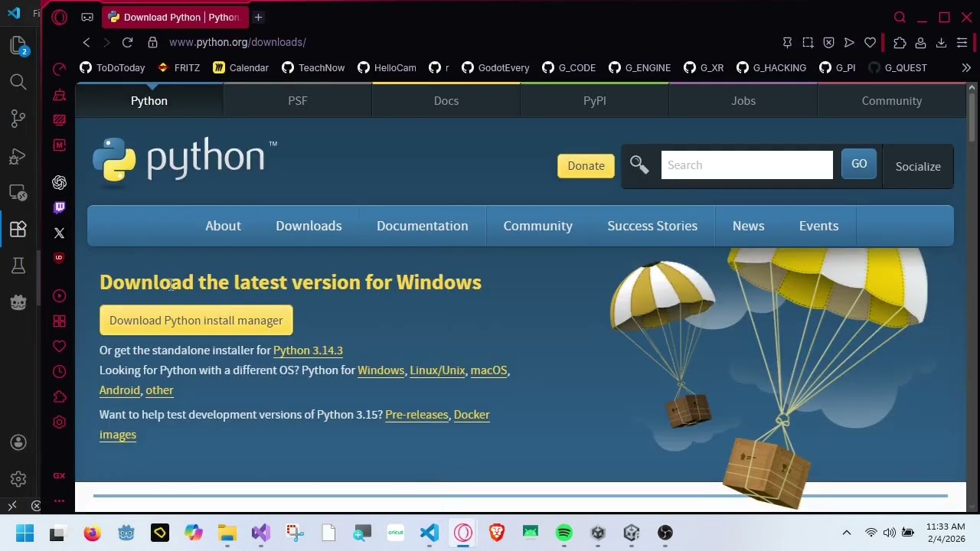Follow the macOS download link

click(x=488, y=370)
